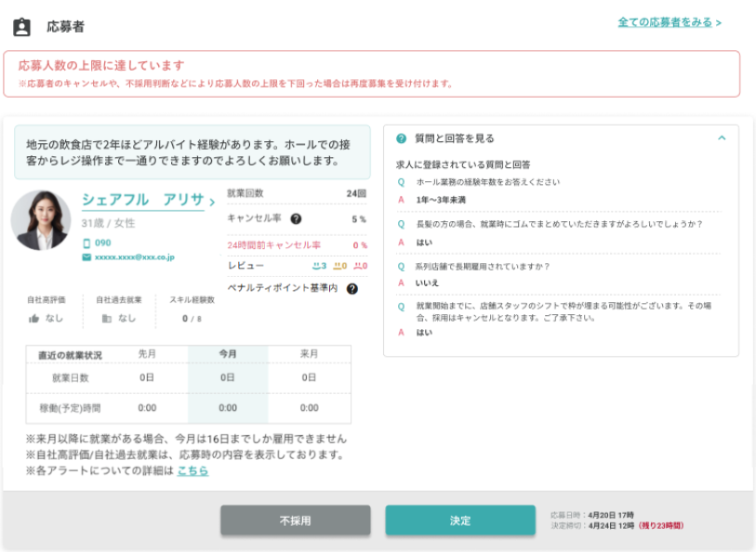Click the phone icon next to 090

pyautogui.click(x=86, y=243)
